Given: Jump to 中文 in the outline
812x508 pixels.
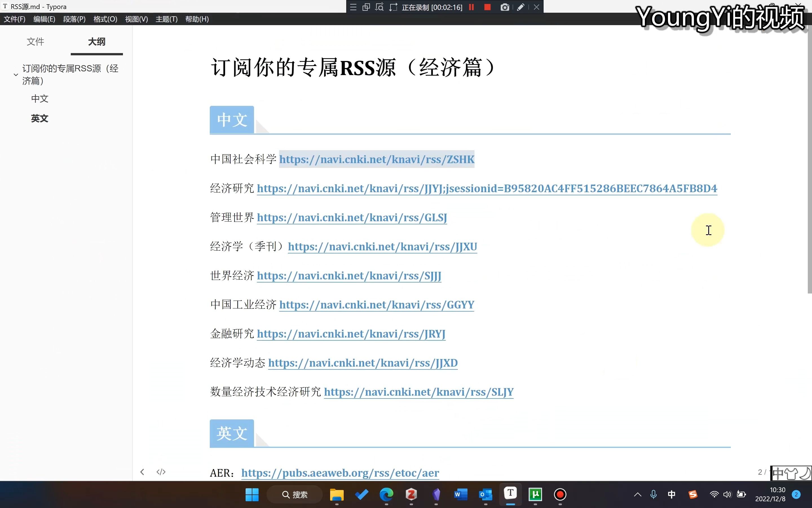Looking at the screenshot, I should pyautogui.click(x=39, y=99).
